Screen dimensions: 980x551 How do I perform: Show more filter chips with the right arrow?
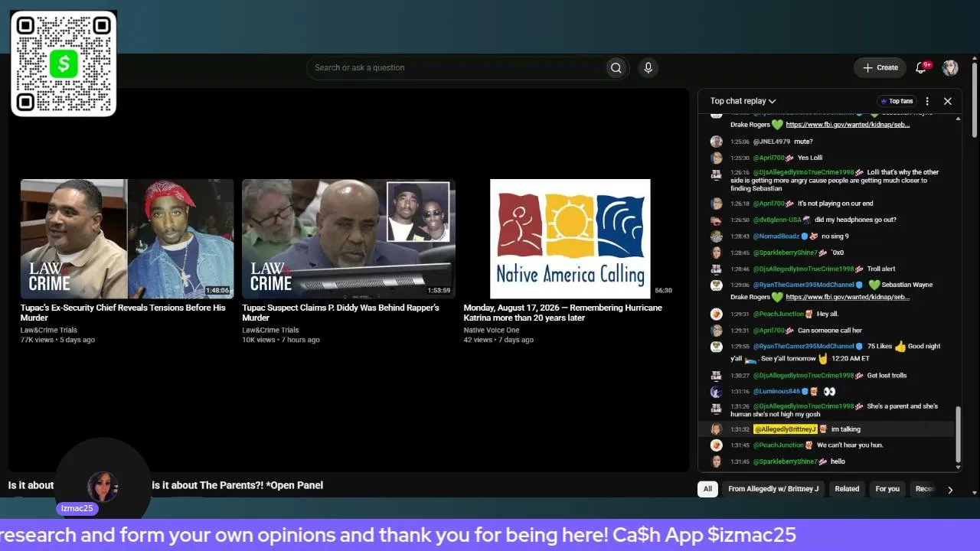pos(950,490)
